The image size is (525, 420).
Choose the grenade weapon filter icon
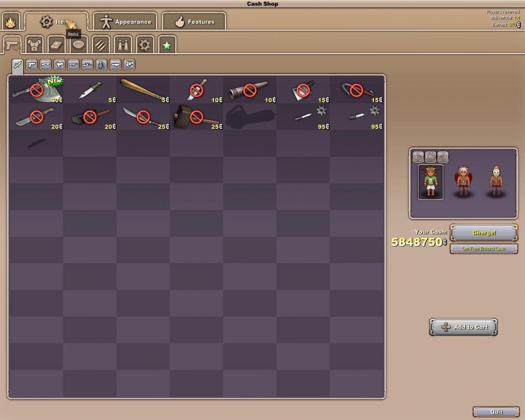tap(101, 65)
